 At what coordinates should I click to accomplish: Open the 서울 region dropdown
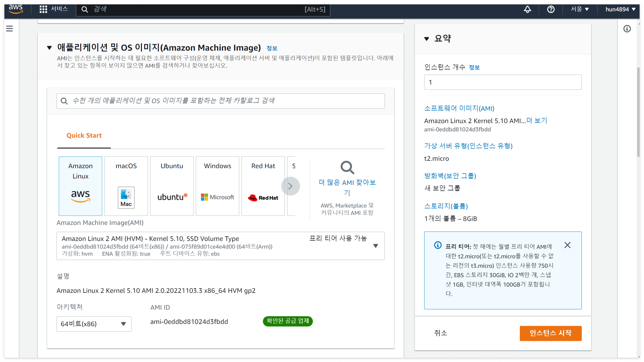point(580,9)
